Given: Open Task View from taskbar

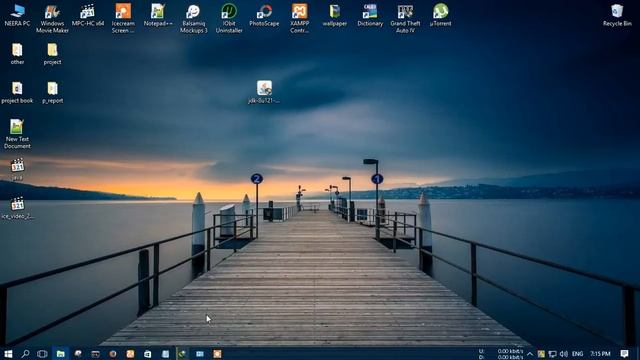Looking at the screenshot, I should (x=42, y=353).
